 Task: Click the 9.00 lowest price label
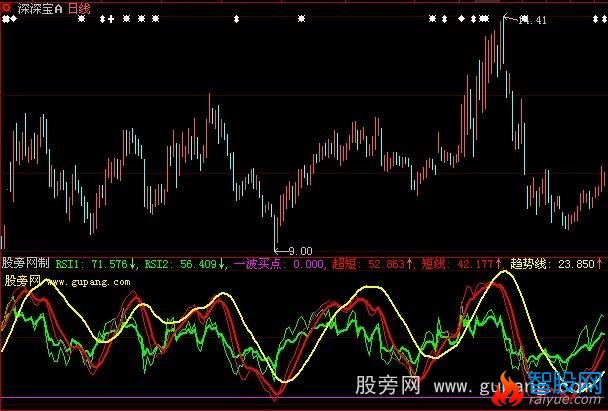pyautogui.click(x=301, y=251)
